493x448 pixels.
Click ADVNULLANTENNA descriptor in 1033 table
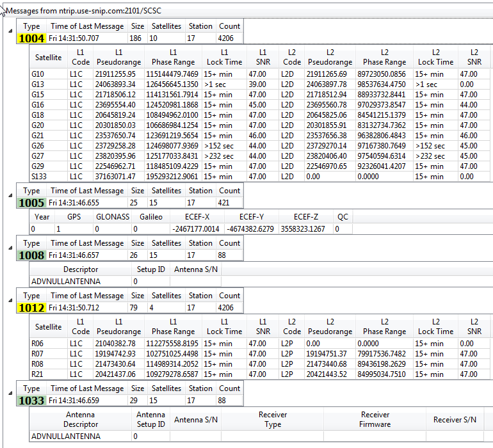pos(66,436)
